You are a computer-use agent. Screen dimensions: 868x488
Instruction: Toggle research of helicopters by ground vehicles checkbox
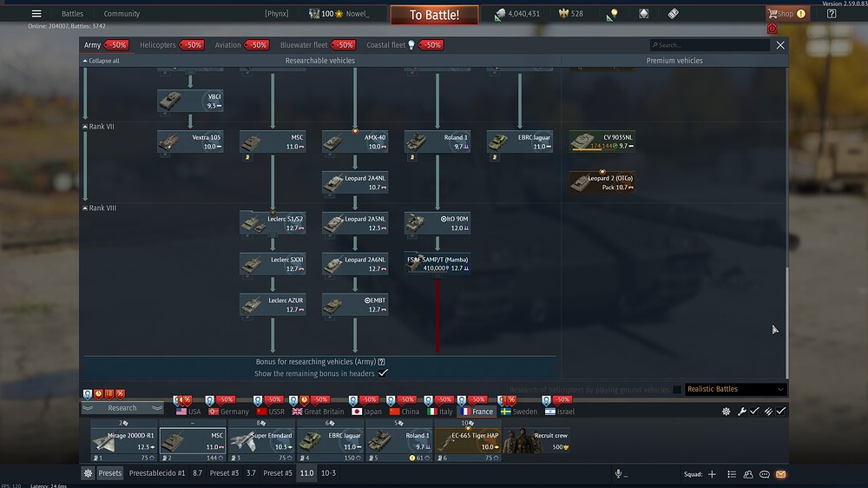(676, 389)
